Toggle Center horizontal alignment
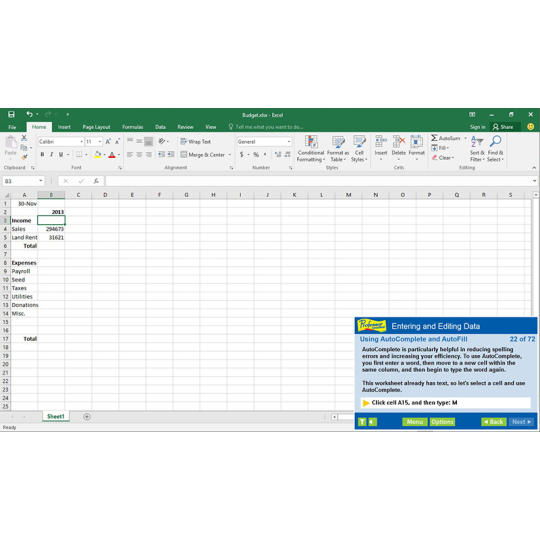The height and width of the screenshot is (540, 540). (x=139, y=155)
